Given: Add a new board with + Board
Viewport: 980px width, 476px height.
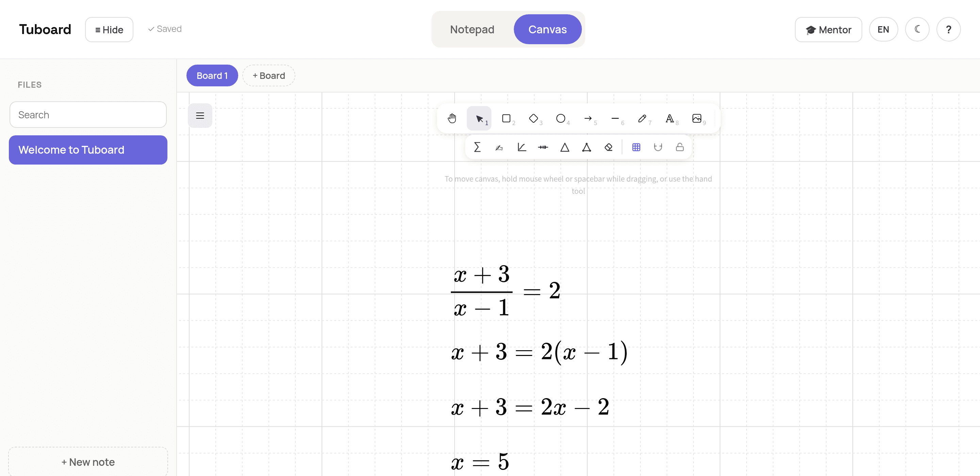Looking at the screenshot, I should click(268, 75).
